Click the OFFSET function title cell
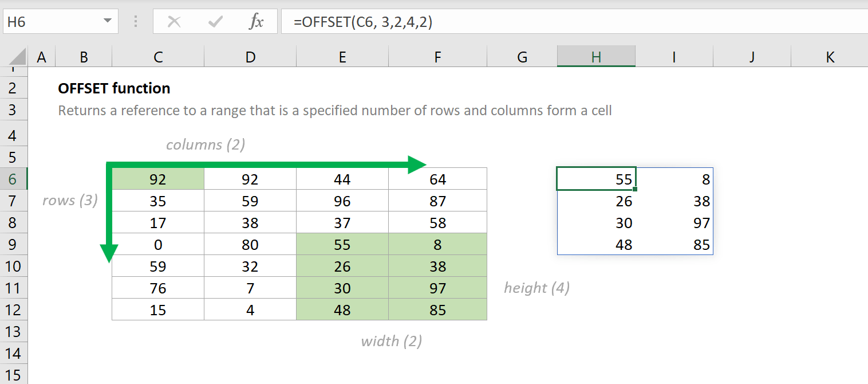868x384 pixels. click(115, 88)
